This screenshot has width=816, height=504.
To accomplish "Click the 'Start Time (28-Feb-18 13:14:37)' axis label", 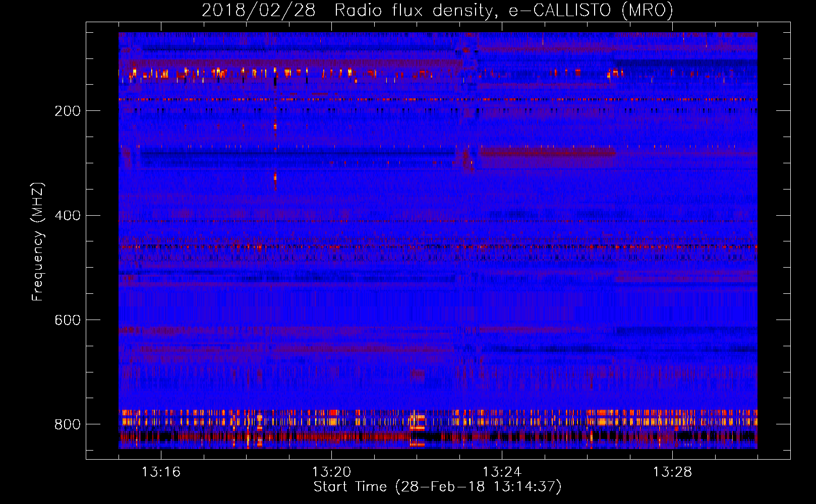I will pyautogui.click(x=437, y=487).
